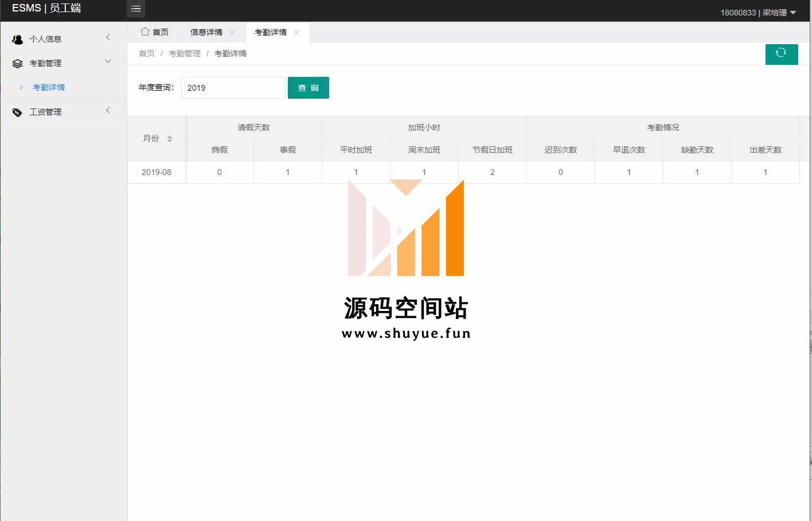The height and width of the screenshot is (521, 812).
Task: Click the 出差天数 column header
Action: tap(766, 150)
